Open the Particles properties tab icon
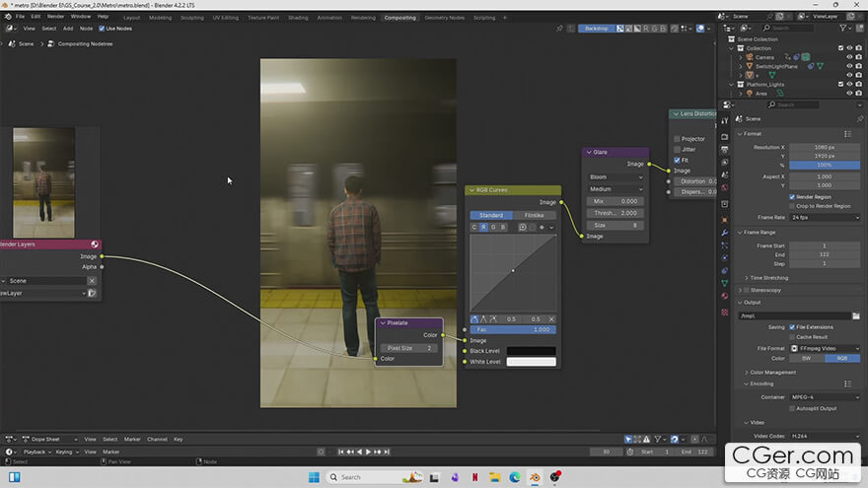The height and width of the screenshot is (488, 868). 725,245
